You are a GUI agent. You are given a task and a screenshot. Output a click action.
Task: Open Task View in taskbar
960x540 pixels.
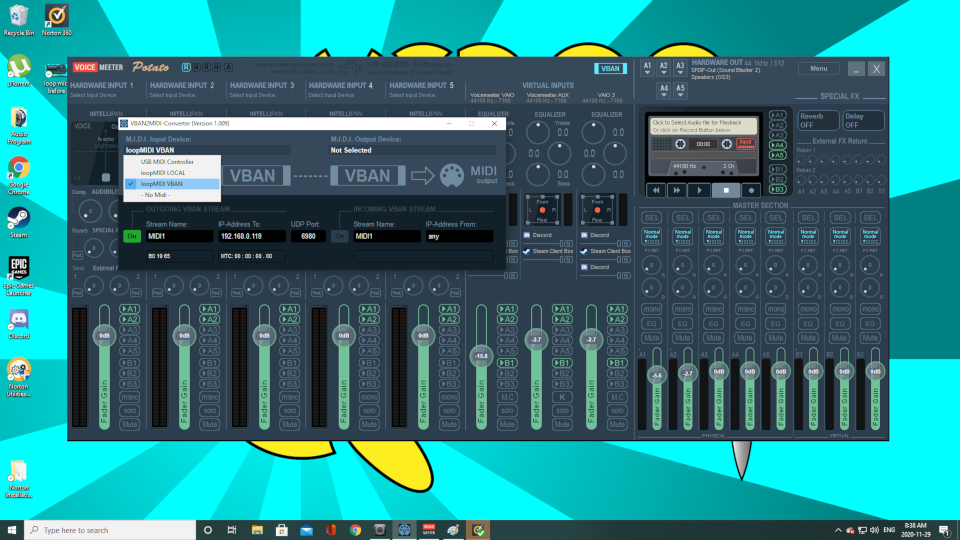(x=232, y=530)
